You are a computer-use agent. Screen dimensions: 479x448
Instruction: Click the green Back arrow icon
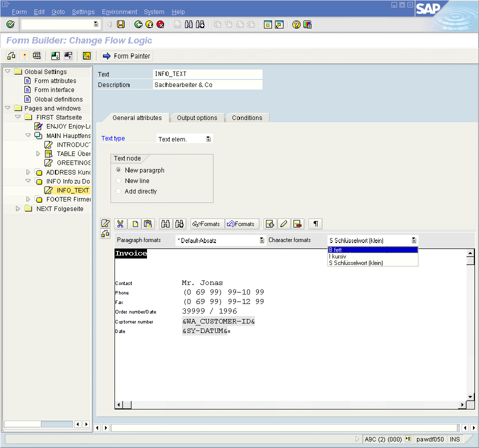138,24
